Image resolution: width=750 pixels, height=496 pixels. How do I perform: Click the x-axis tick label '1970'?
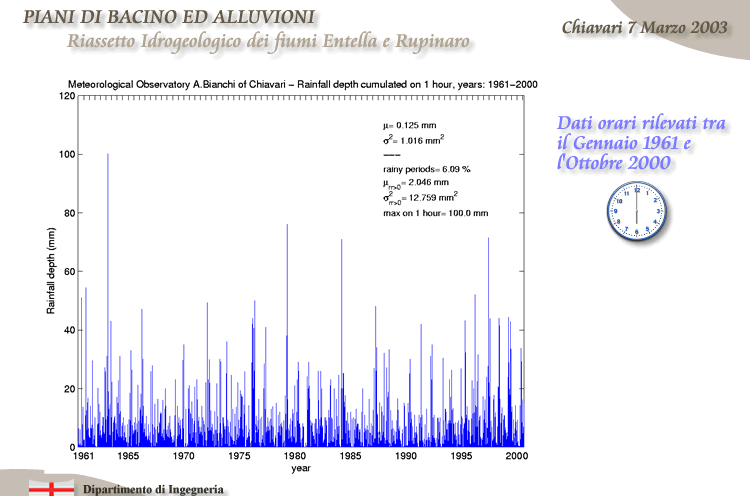coord(184,456)
